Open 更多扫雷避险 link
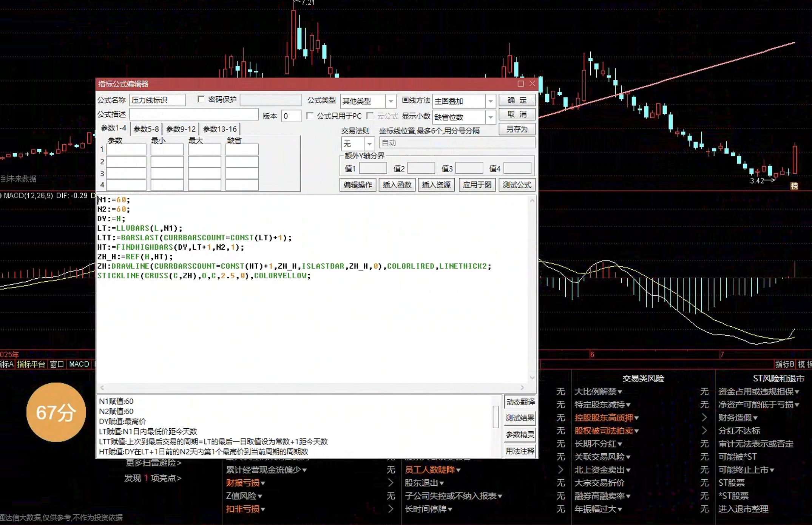The image size is (812, 525). coord(153,463)
